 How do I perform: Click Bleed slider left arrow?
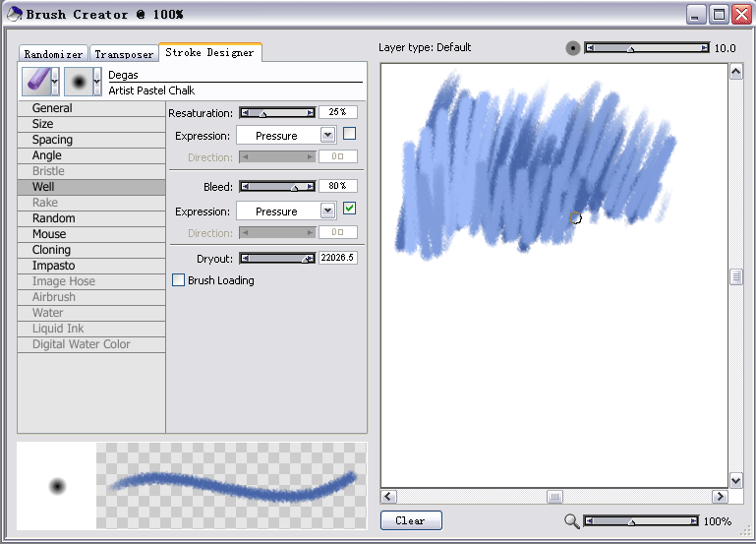click(x=246, y=187)
